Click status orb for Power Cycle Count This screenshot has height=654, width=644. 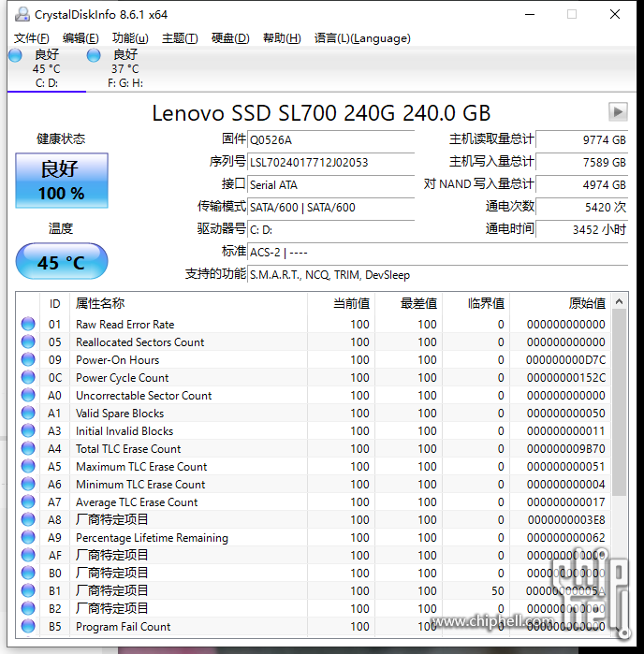(x=28, y=377)
